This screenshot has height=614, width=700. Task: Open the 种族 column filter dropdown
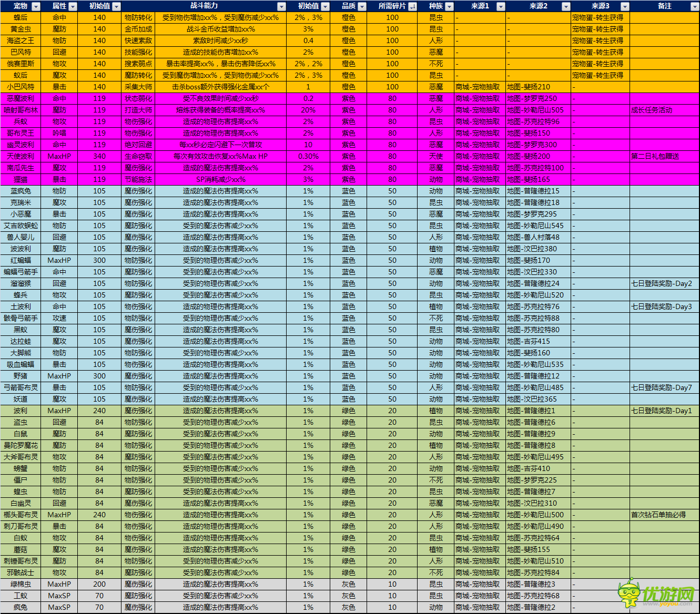[x=449, y=6]
